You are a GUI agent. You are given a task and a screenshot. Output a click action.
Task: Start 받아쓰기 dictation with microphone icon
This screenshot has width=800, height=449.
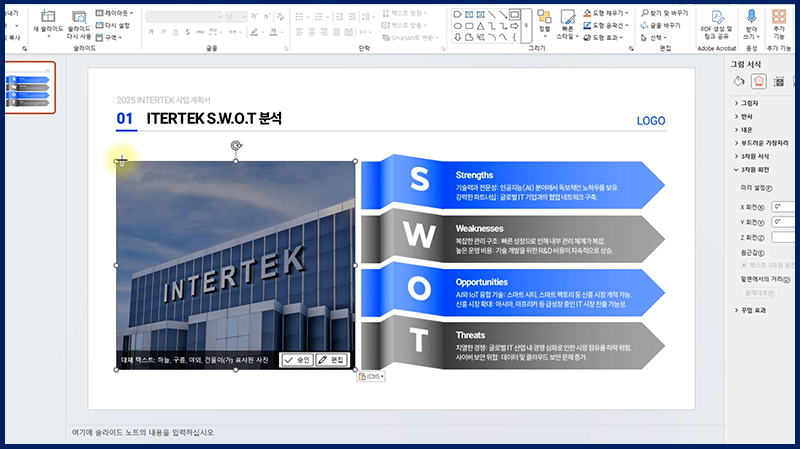pyautogui.click(x=751, y=24)
